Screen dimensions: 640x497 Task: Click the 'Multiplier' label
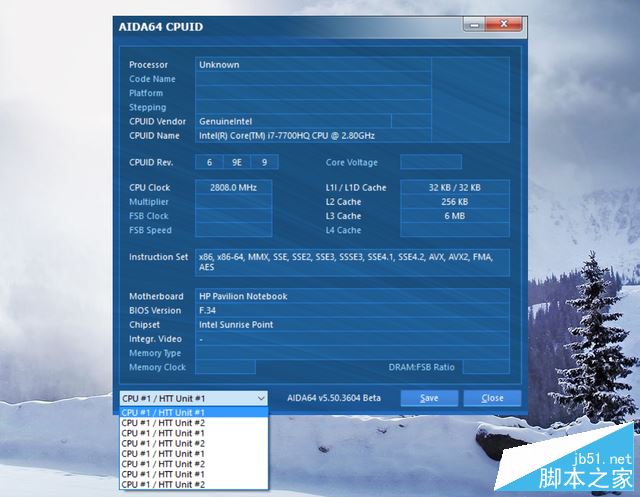pos(149,202)
